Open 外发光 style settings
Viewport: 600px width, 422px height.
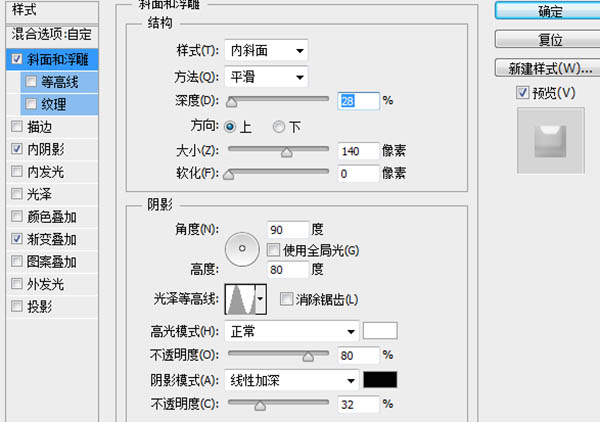click(46, 284)
